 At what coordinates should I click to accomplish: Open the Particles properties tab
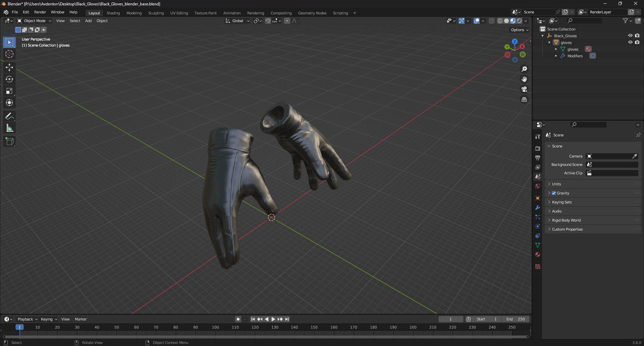click(x=538, y=217)
